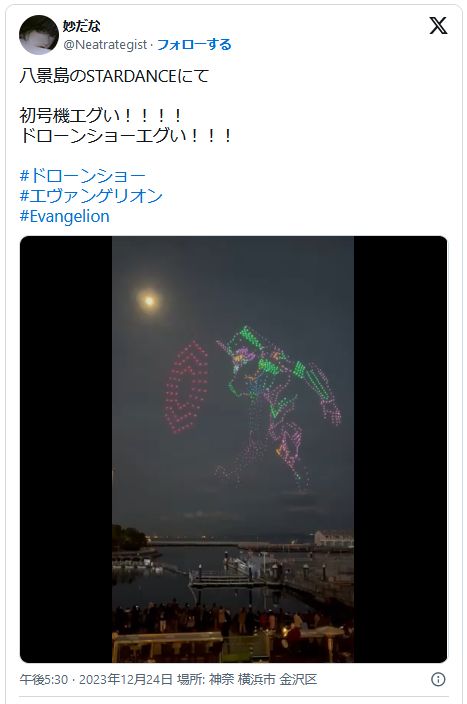This screenshot has height=704, width=467.
Task: Click the tweet text 八景島のSTARDANCEにて
Action: (x=115, y=76)
